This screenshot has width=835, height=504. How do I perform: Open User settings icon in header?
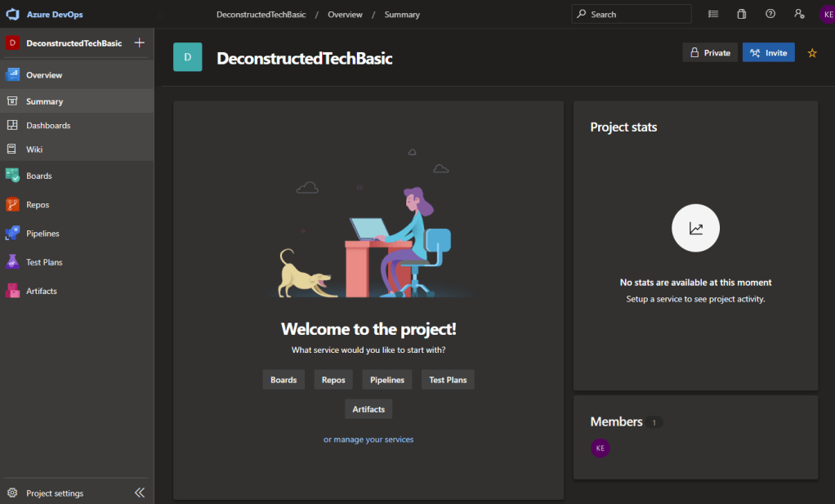click(x=798, y=15)
